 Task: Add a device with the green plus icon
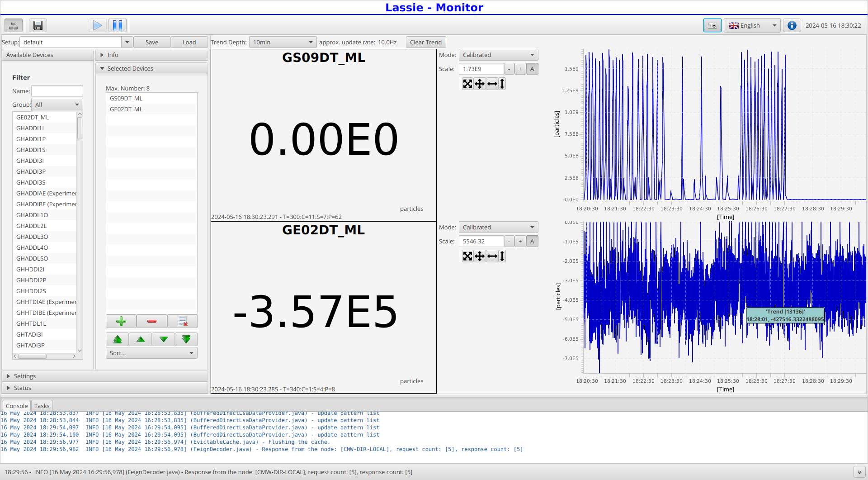point(121,321)
